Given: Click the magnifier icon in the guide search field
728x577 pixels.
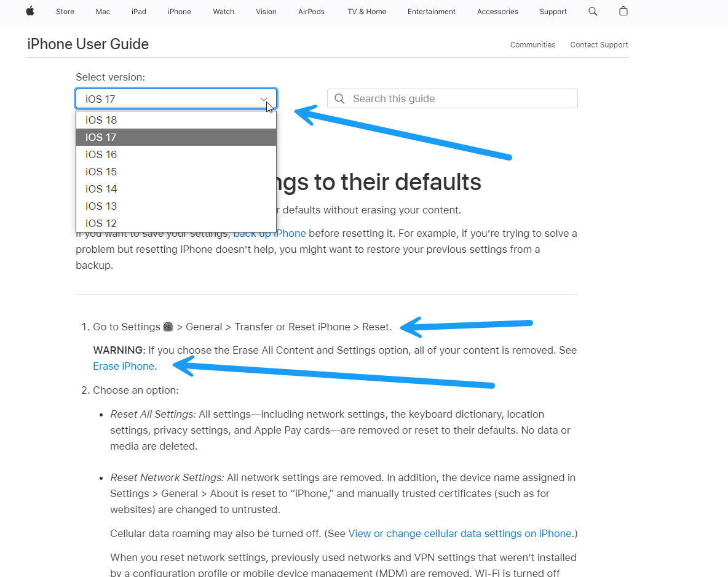Looking at the screenshot, I should pos(339,98).
